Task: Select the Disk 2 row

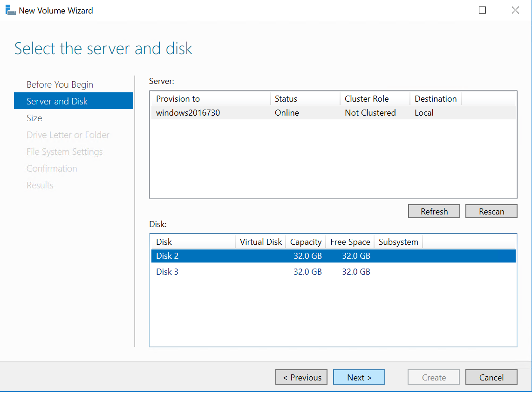Action: pos(167,256)
